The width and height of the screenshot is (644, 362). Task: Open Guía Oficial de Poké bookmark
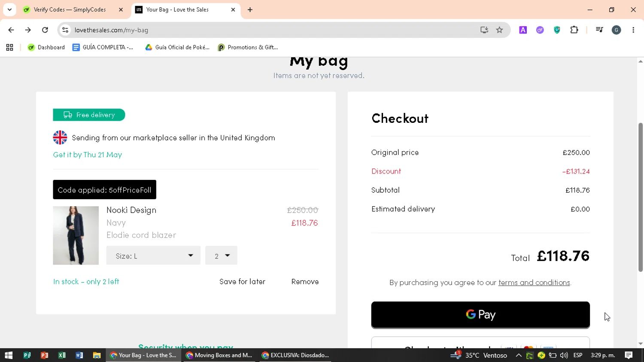click(177, 47)
